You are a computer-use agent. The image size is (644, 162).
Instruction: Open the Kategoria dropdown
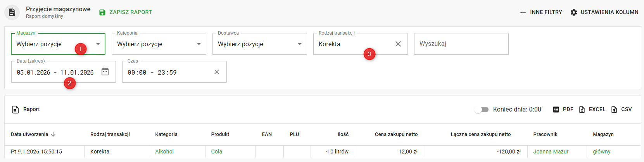[x=199, y=44]
